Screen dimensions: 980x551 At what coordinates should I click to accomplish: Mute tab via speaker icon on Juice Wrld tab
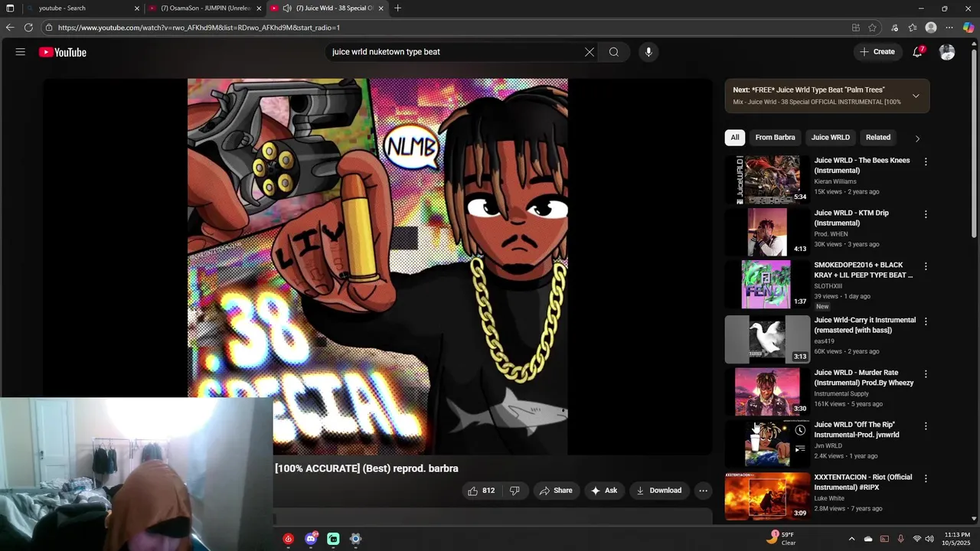pos(287,8)
